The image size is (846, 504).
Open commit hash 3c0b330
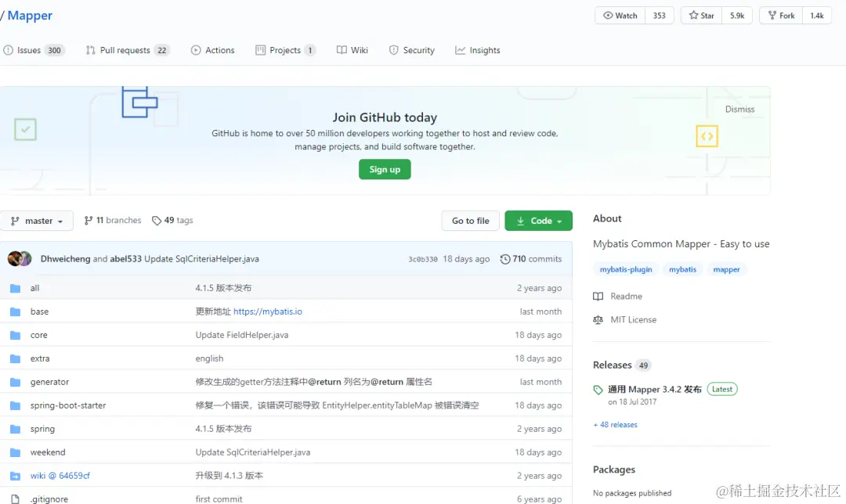tap(423, 259)
